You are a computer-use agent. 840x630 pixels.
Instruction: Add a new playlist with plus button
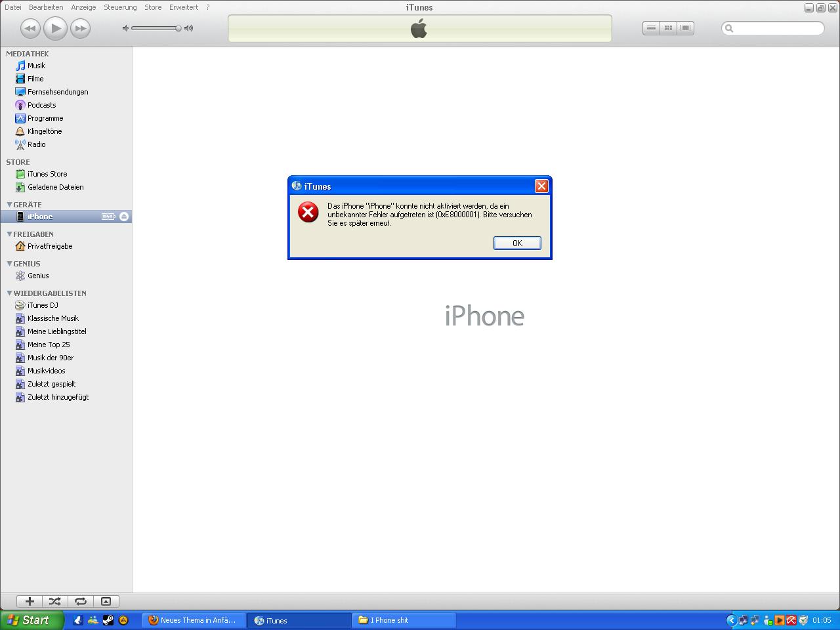pos(30,601)
